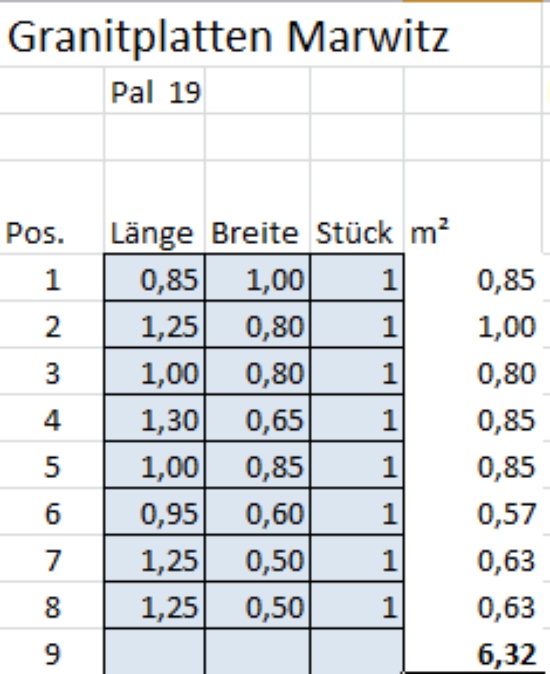Select the title cell Granitplatten Marwitz
Image resolution: width=550 pixels, height=674 pixels.
(x=228, y=38)
